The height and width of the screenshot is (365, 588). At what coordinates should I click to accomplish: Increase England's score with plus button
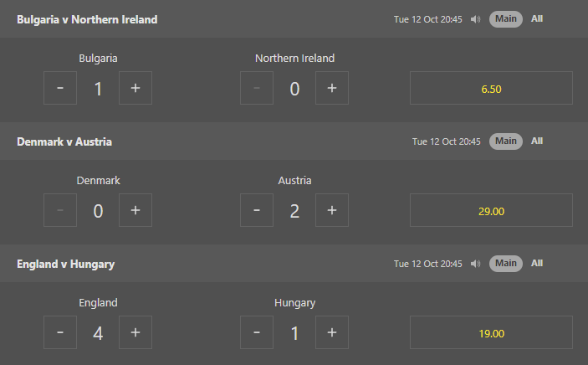pyautogui.click(x=135, y=332)
